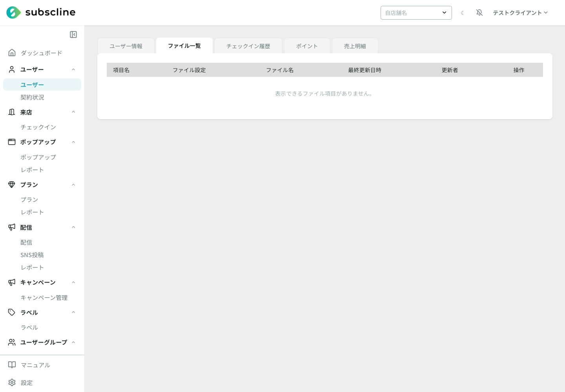Click the ファイル名 column header

(280, 70)
